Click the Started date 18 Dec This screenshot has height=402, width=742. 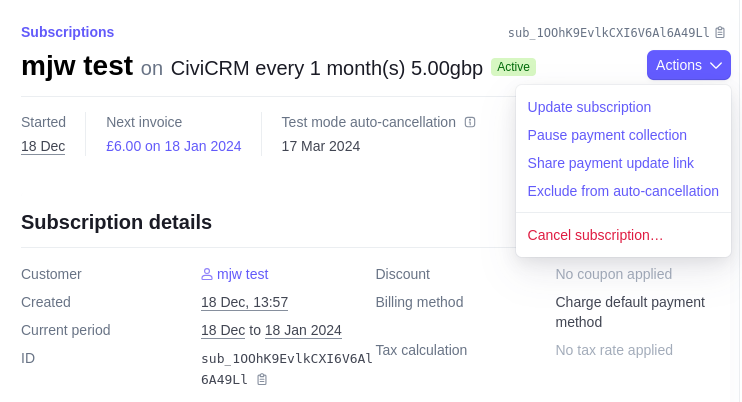coord(43,146)
